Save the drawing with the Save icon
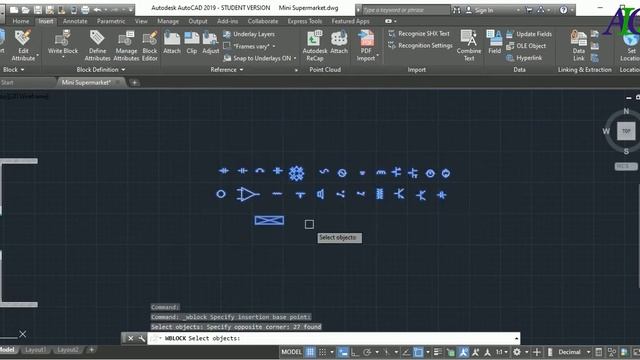Image resolution: width=640 pixels, height=360 pixels. click(38, 9)
